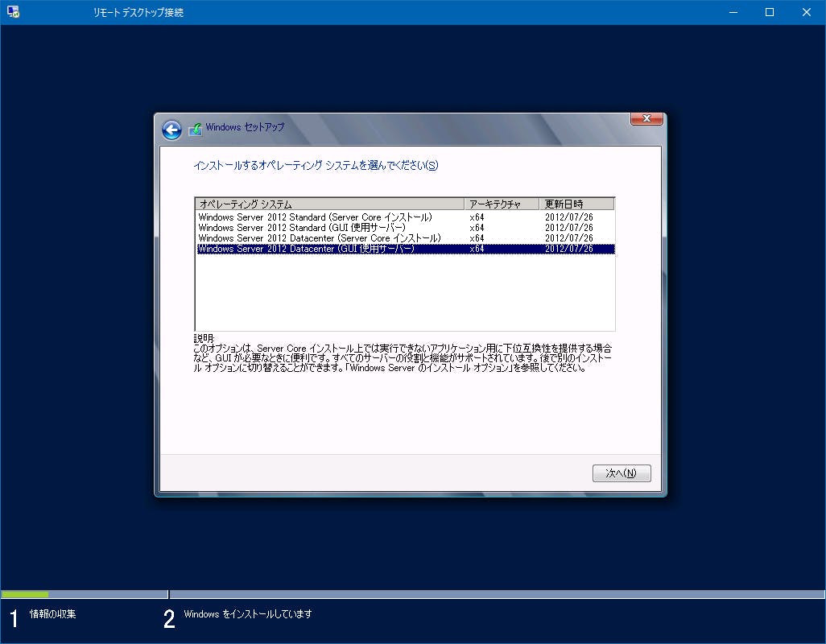
Task: Click the 次へ(N) button
Action: coord(622,473)
